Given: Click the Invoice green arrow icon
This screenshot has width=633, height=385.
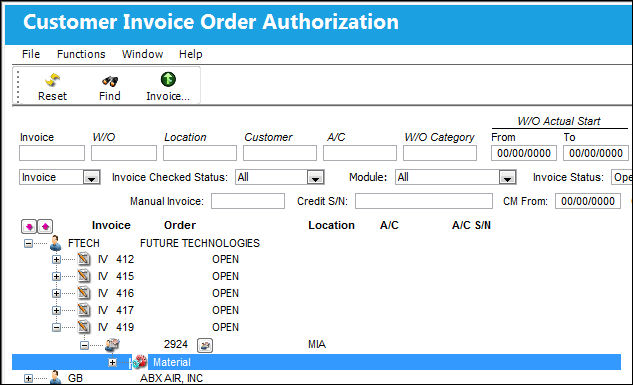Looking at the screenshot, I should click(x=168, y=79).
